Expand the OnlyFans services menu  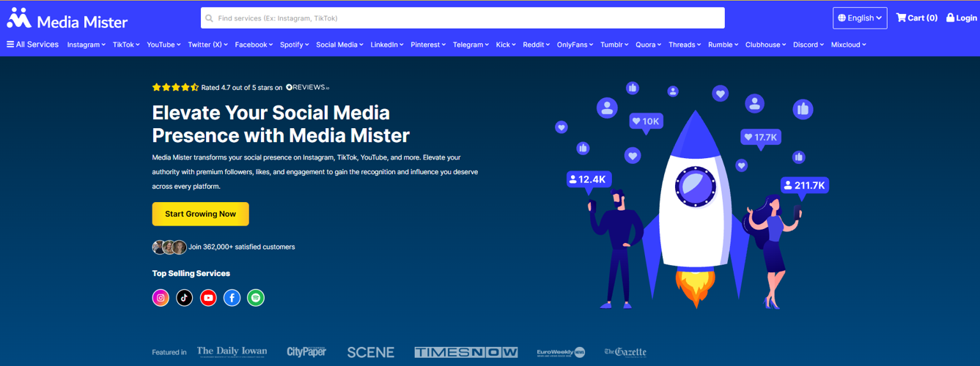[575, 45]
